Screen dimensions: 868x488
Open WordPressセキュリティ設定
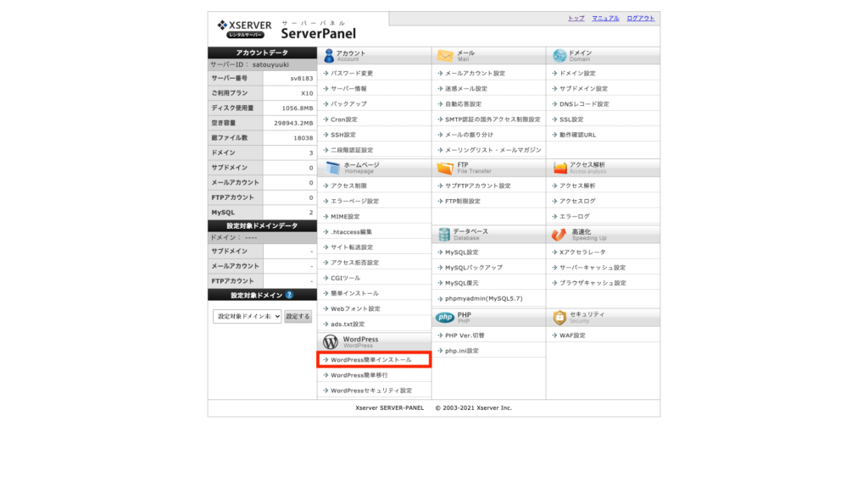pos(371,391)
